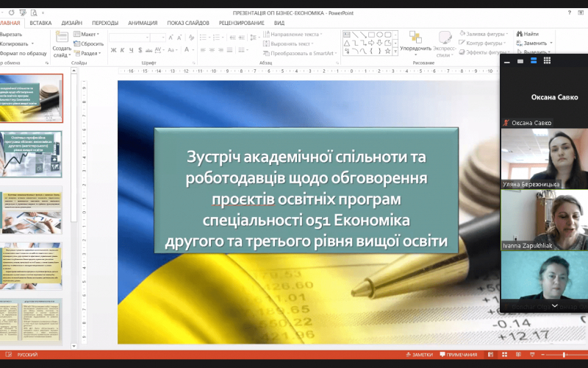Screen dimensions: 588x368
Task: Open the font size combo box
Action: click(158, 38)
